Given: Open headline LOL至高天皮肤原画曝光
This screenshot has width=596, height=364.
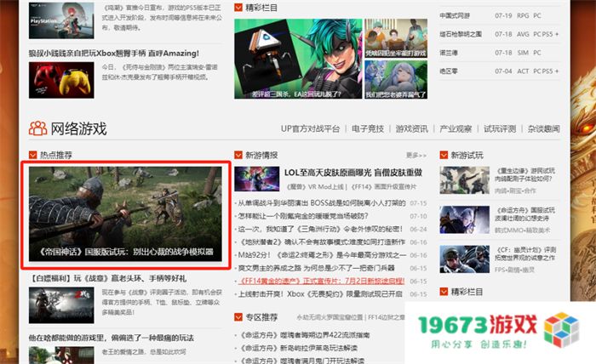Looking at the screenshot, I should point(353,173).
